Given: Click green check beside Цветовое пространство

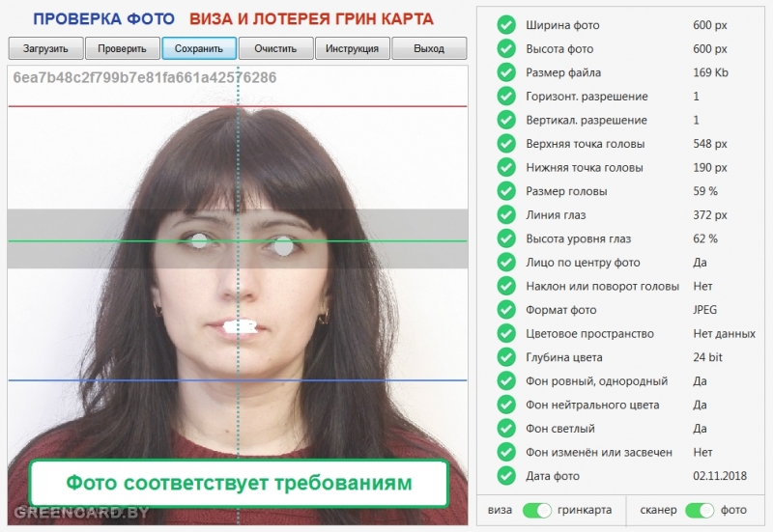Looking at the screenshot, I should (x=506, y=333).
